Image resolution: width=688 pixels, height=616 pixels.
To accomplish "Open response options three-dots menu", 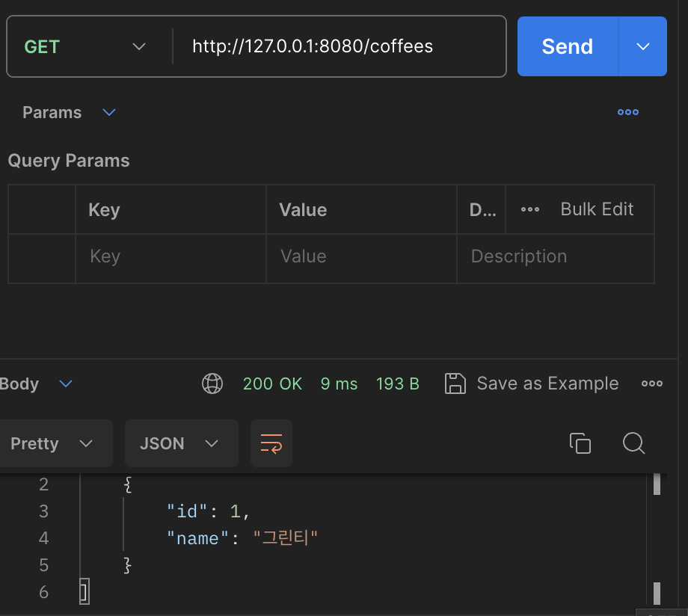I will [x=652, y=384].
